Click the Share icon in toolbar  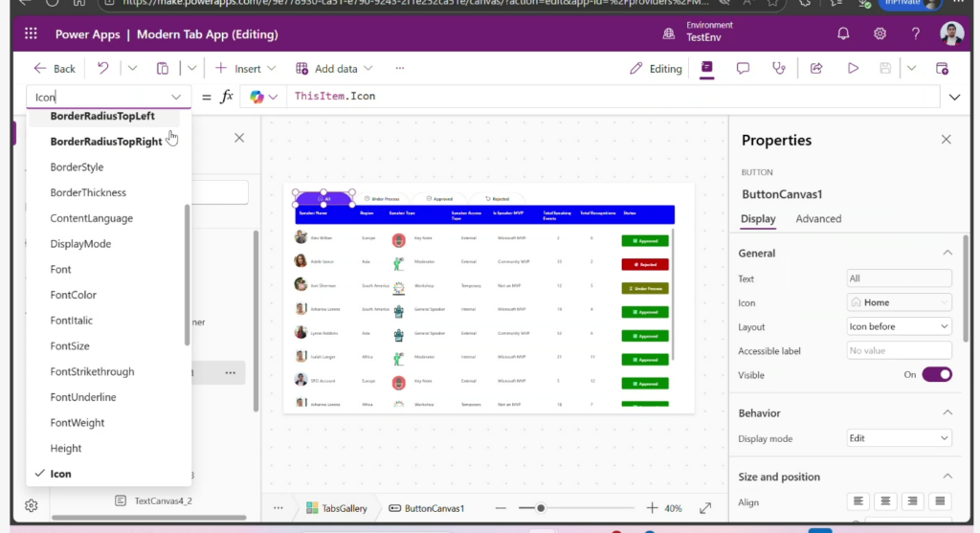(816, 68)
